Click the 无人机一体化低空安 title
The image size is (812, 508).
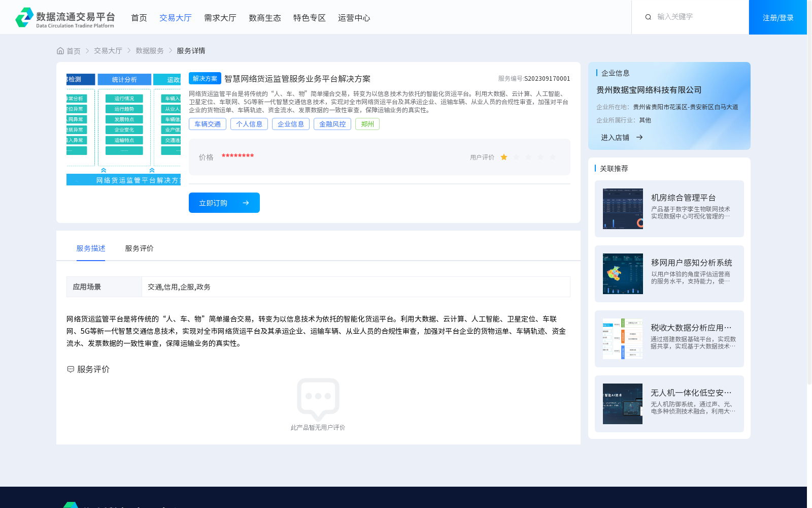point(691,393)
